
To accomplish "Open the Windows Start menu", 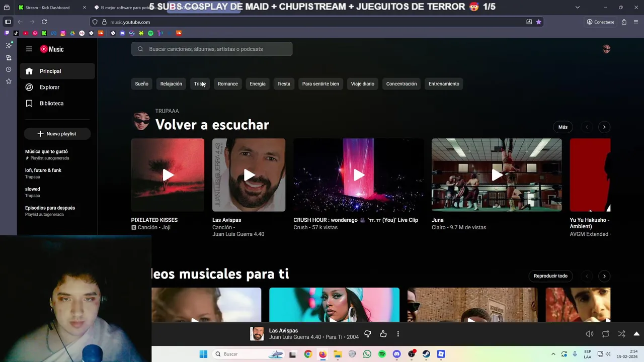I will tap(203, 354).
